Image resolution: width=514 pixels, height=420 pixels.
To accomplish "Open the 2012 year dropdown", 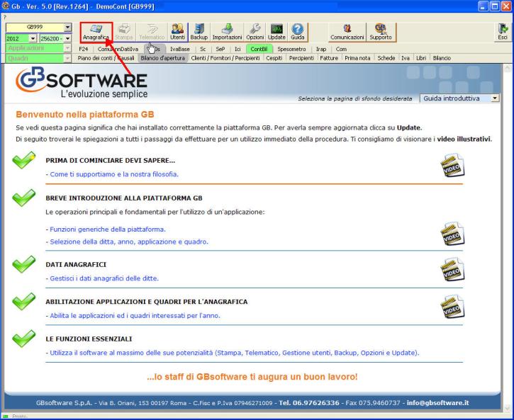I will [x=33, y=39].
